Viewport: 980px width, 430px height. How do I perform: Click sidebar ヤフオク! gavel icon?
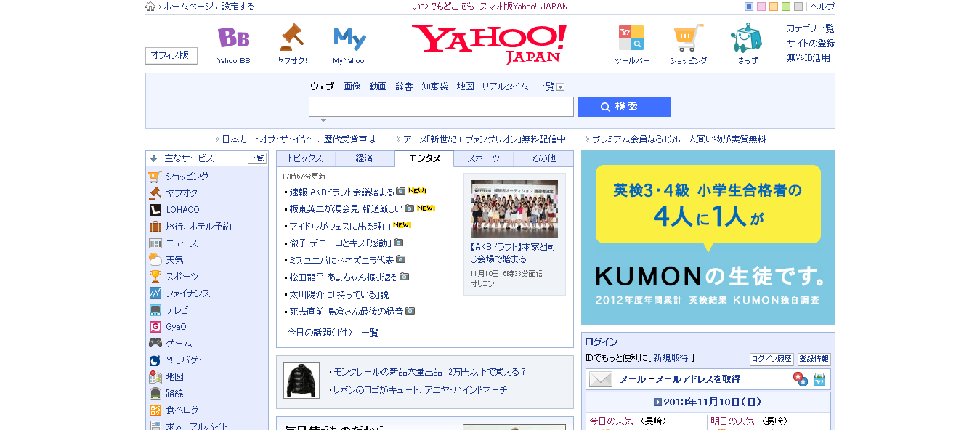click(155, 193)
